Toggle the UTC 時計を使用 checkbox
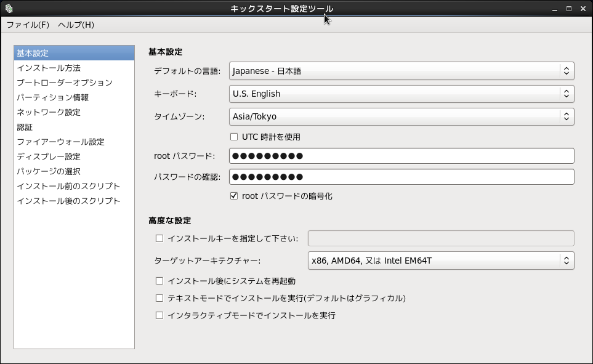593x364 pixels. [234, 137]
